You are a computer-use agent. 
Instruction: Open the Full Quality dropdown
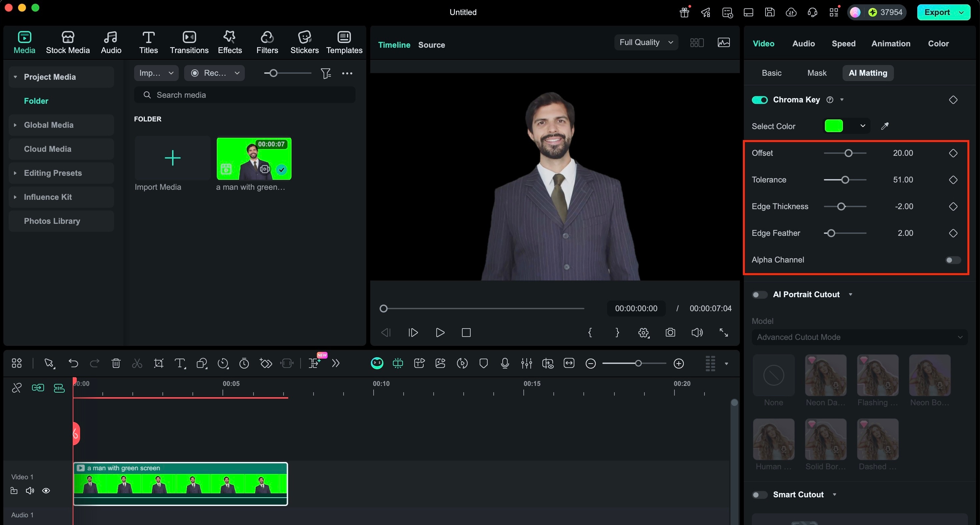(645, 42)
